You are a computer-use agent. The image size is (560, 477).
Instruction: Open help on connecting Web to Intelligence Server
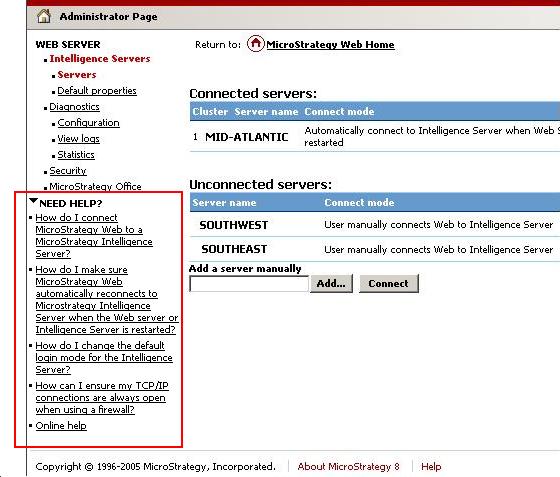94,236
